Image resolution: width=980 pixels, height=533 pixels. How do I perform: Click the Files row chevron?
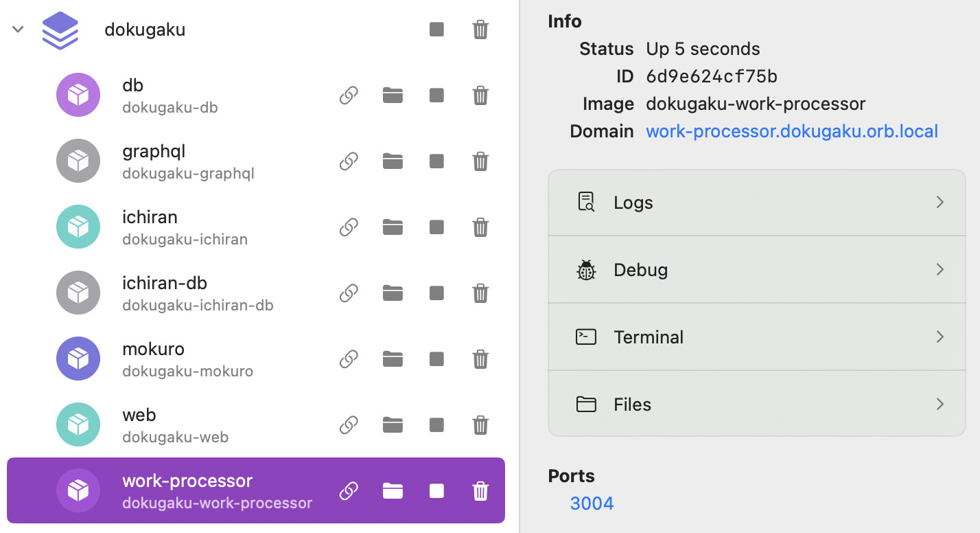940,404
